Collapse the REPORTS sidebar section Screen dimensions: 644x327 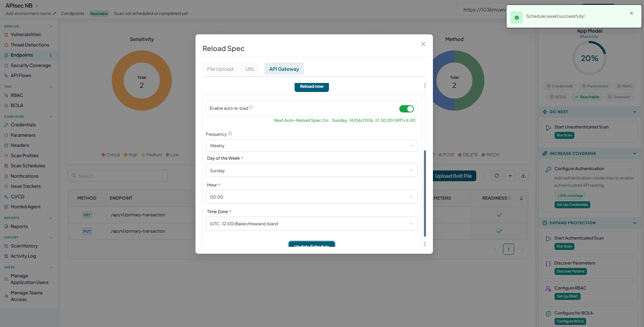(51, 218)
